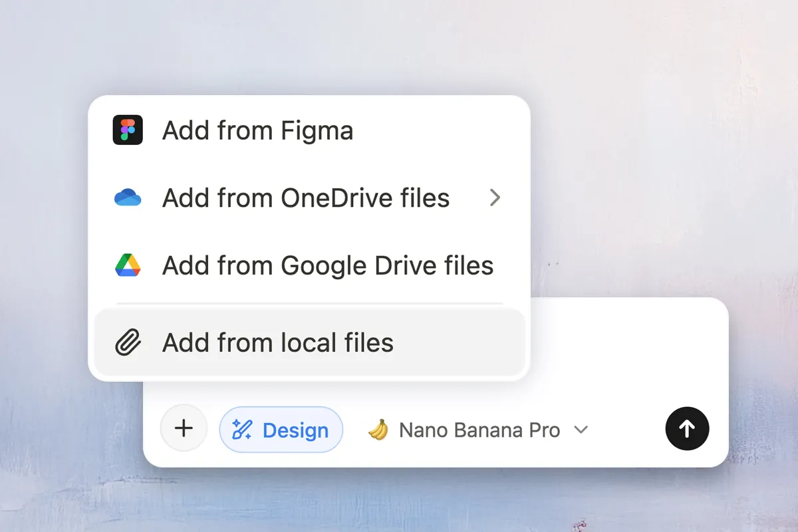Click the OneDrive cloud icon
Screen dimensions: 798x532
pos(128,198)
